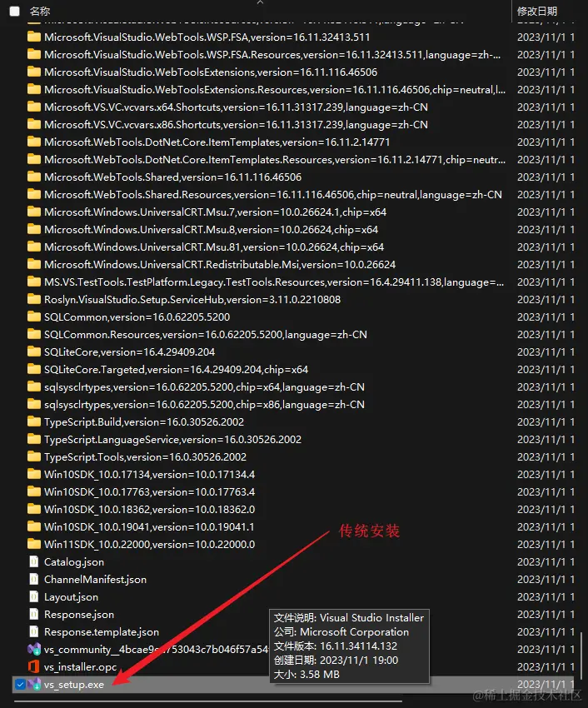Click the Win10SDK_10.0.19041 folder icon
Screen dimensions: 588x708
point(34,526)
